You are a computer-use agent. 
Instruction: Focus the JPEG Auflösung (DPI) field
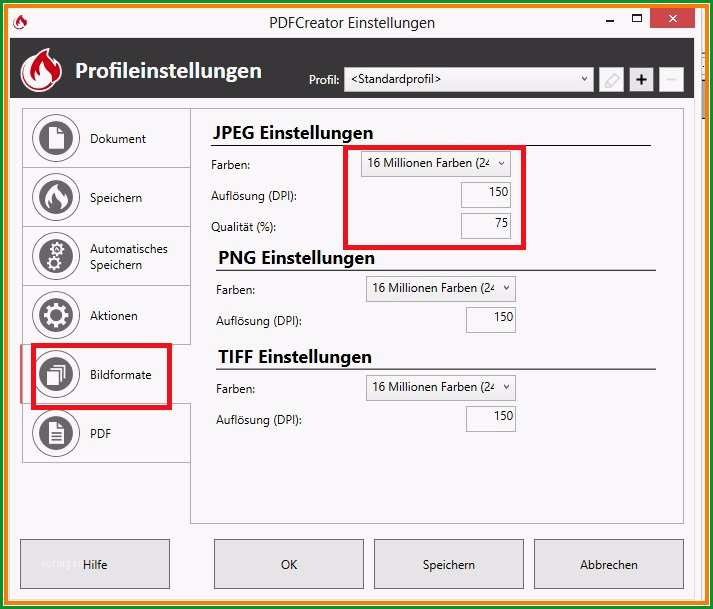[x=486, y=195]
